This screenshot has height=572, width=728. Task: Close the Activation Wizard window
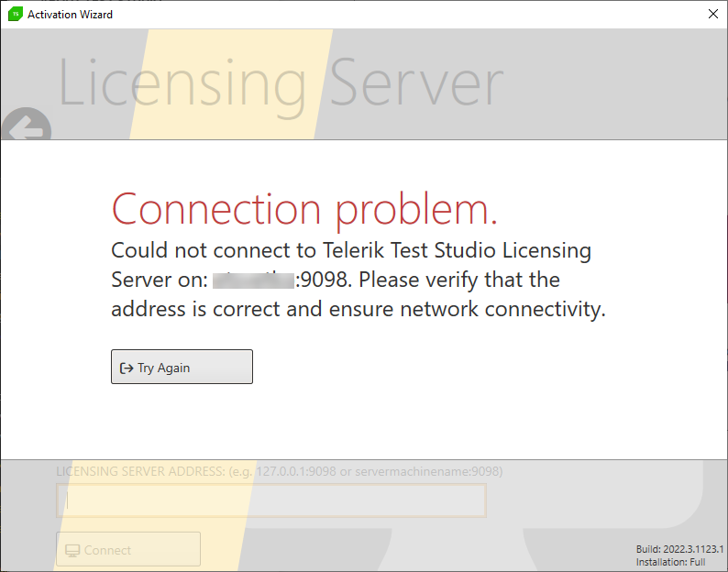[713, 14]
